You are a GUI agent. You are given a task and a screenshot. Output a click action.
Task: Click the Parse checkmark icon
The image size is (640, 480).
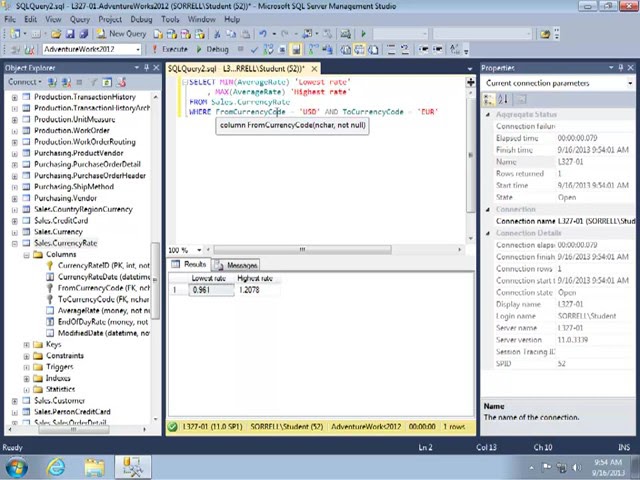coord(254,50)
